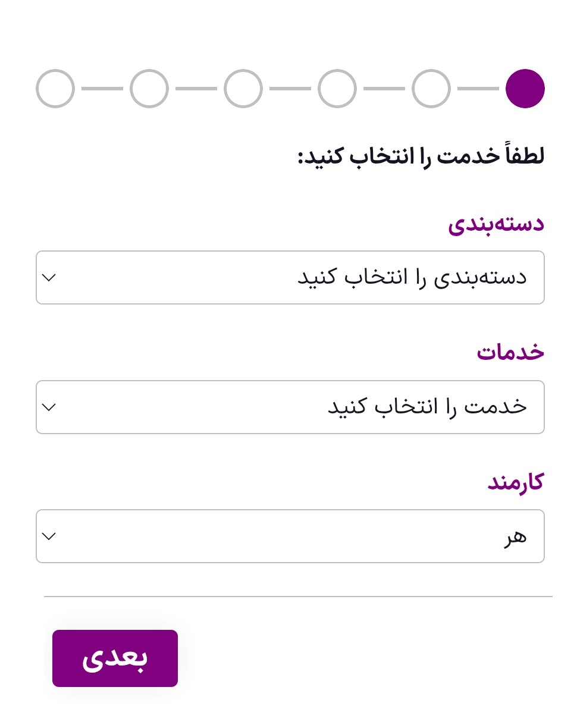Select the third step circle from the right
The height and width of the screenshot is (728, 577).
(337, 89)
